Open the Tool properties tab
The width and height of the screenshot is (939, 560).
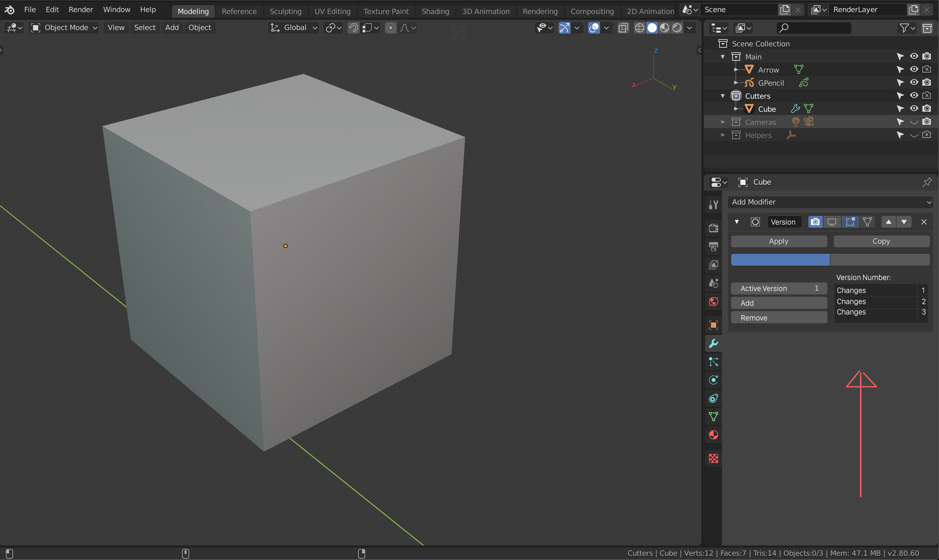point(713,204)
